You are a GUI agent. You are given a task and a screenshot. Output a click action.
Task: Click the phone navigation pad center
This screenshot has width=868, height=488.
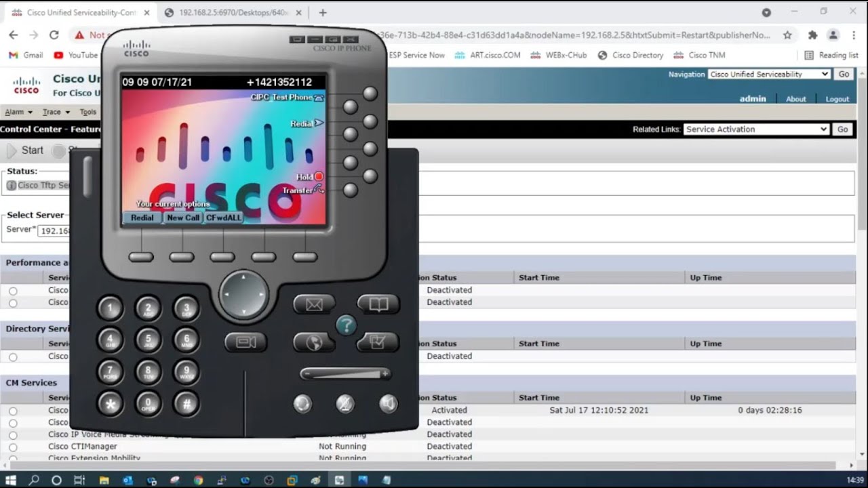(x=243, y=295)
